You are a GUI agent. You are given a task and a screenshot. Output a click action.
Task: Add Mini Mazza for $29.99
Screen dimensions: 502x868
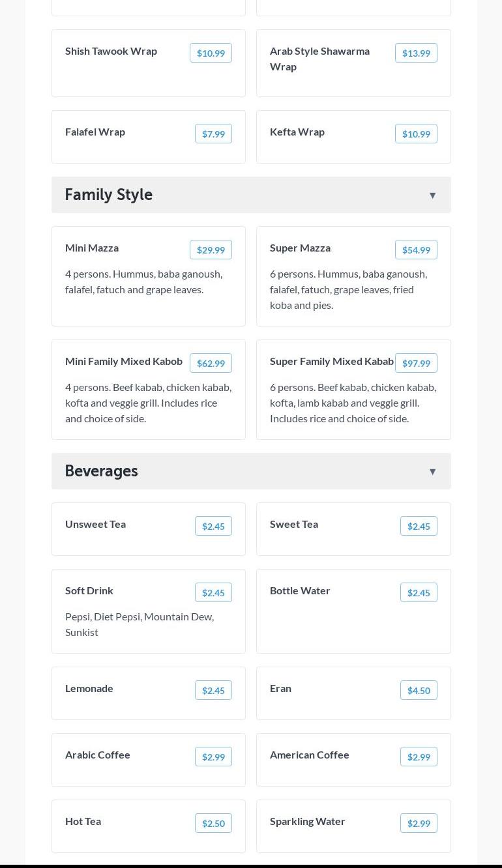click(x=211, y=250)
